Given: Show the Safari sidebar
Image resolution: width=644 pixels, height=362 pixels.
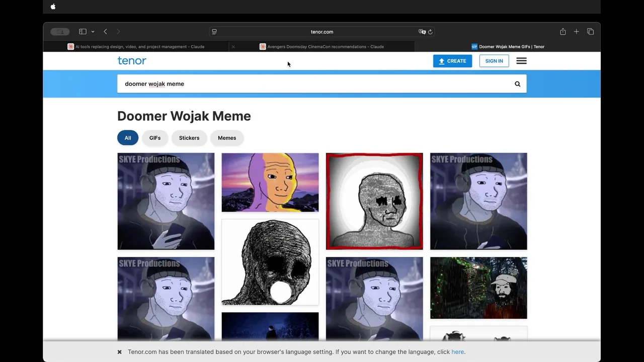Looking at the screenshot, I should [x=83, y=32].
